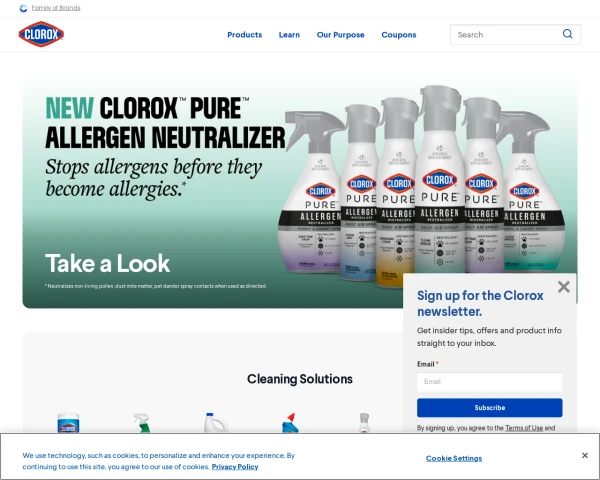Click the Clorox logo in header
This screenshot has height=480, width=600.
click(x=41, y=34)
